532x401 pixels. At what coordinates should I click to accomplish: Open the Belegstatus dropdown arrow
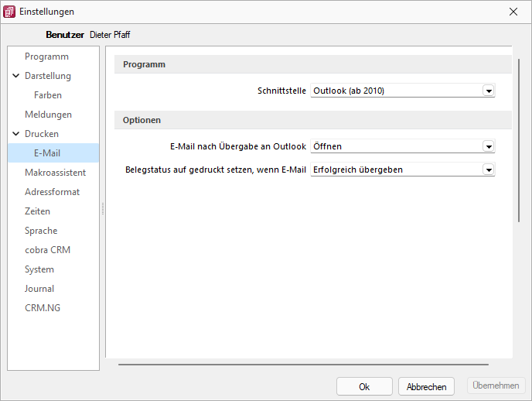pyautogui.click(x=489, y=170)
